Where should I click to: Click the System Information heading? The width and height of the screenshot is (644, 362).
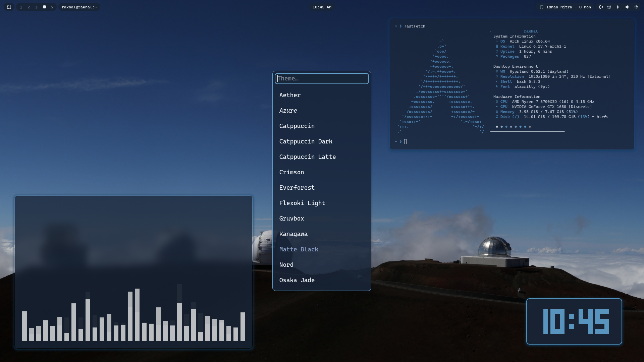pyautogui.click(x=514, y=36)
